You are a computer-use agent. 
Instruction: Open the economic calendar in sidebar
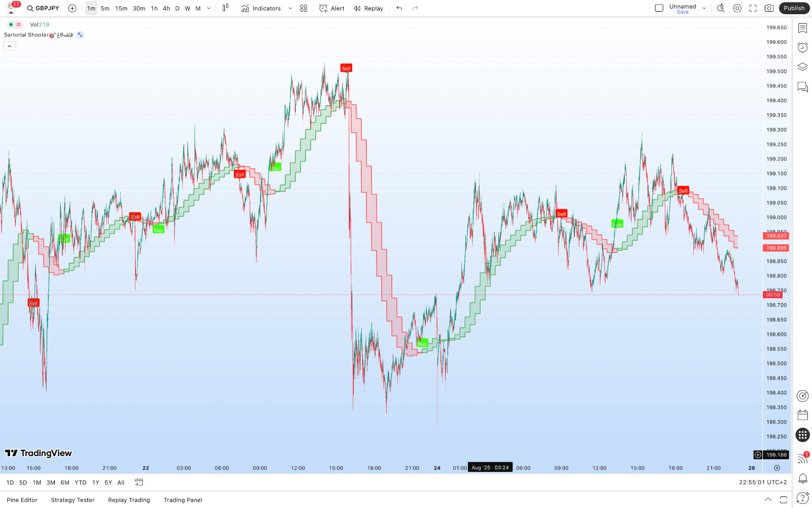tap(802, 415)
